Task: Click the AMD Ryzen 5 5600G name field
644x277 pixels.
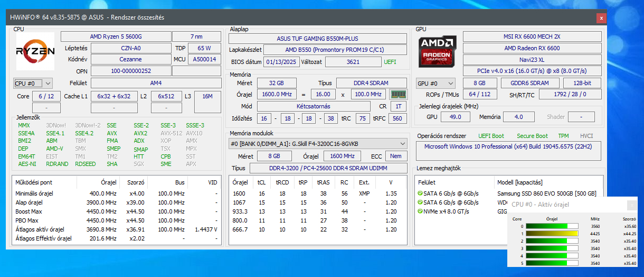Action: [x=116, y=36]
